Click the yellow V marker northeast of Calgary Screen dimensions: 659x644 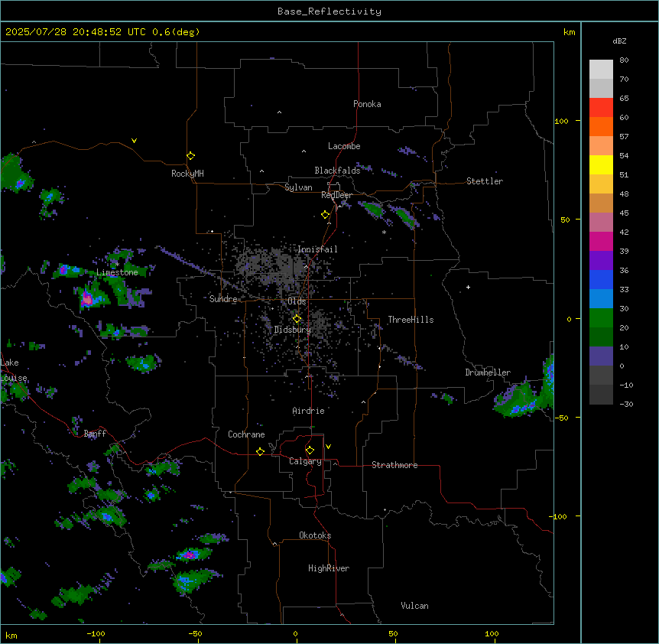pyautogui.click(x=328, y=447)
